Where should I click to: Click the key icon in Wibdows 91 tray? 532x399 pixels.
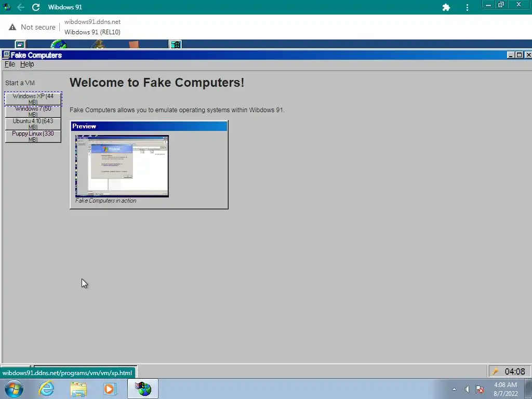(496, 371)
